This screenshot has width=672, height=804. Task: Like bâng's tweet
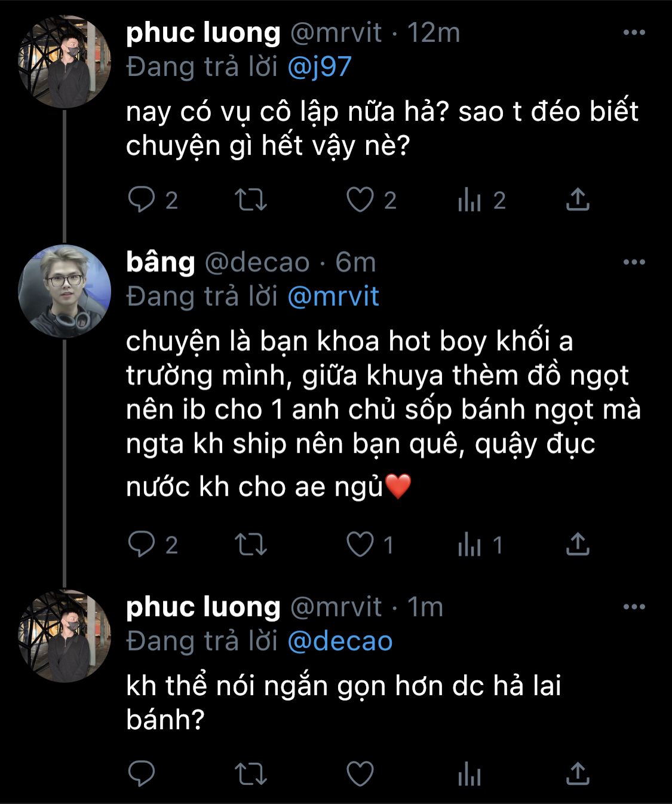coord(360,545)
